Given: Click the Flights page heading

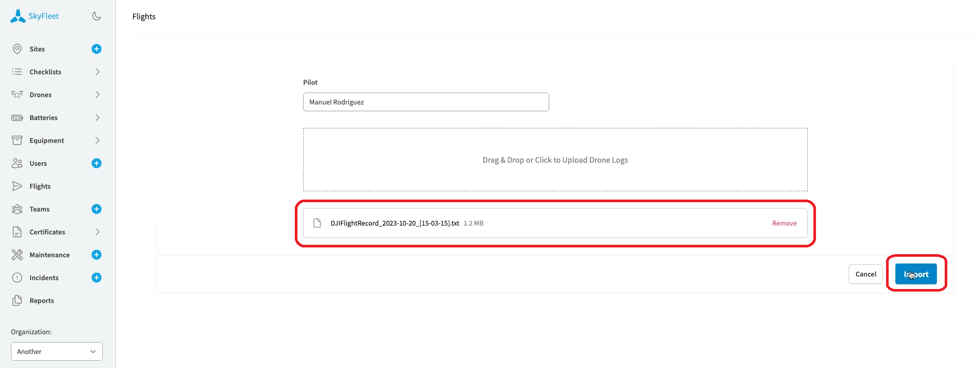Looking at the screenshot, I should [144, 17].
